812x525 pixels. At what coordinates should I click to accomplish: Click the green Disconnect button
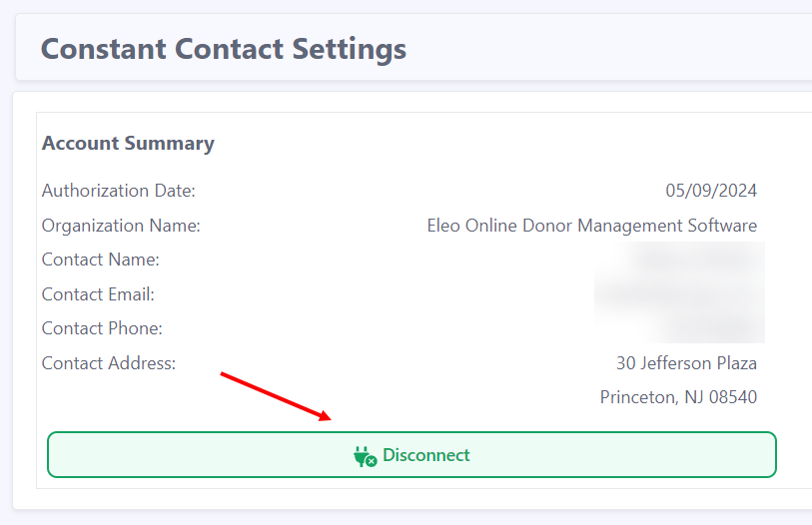pos(411,454)
